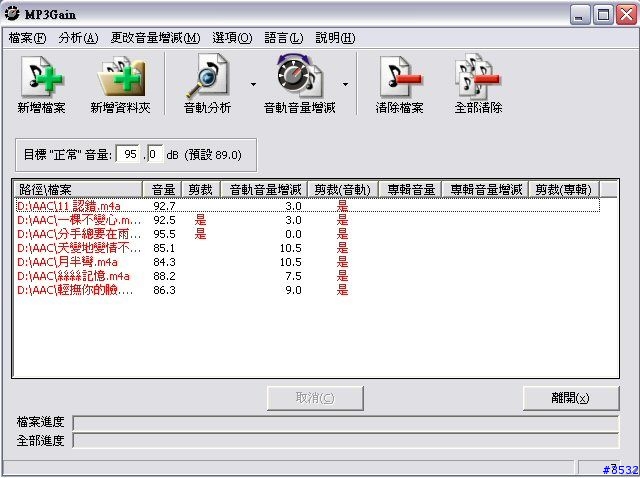Click the 目標 "正常" 音量 label

click(x=67, y=155)
